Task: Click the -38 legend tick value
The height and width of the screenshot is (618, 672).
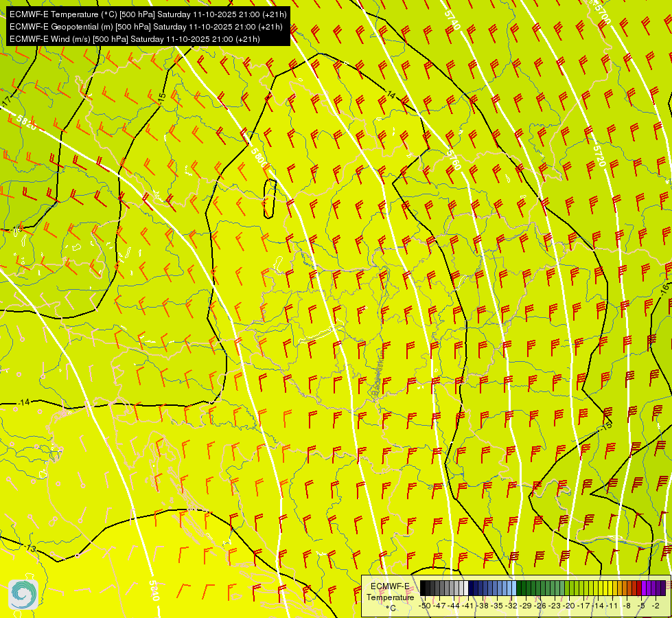Action: point(483,606)
